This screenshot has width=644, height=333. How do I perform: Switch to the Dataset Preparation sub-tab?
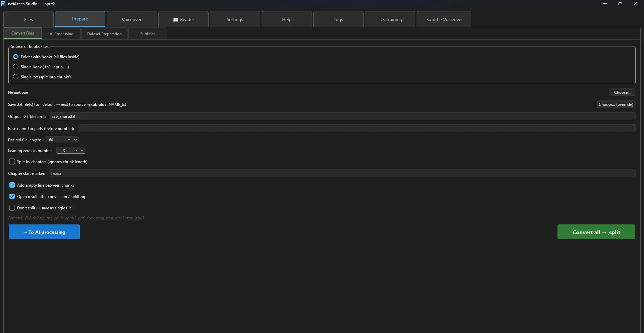point(104,33)
